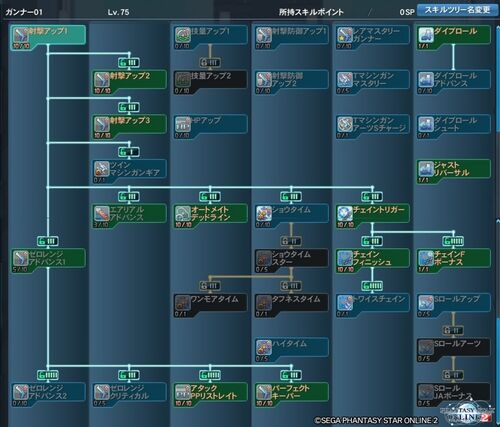Click the シアマスタリーガンナー skill name
Image resolution: width=500 pixels, height=427 pixels.
click(376, 35)
